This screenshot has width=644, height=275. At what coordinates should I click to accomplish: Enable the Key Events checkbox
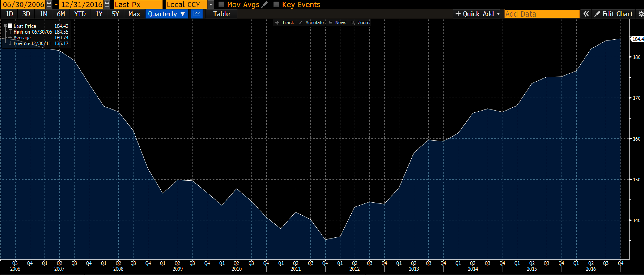click(276, 5)
